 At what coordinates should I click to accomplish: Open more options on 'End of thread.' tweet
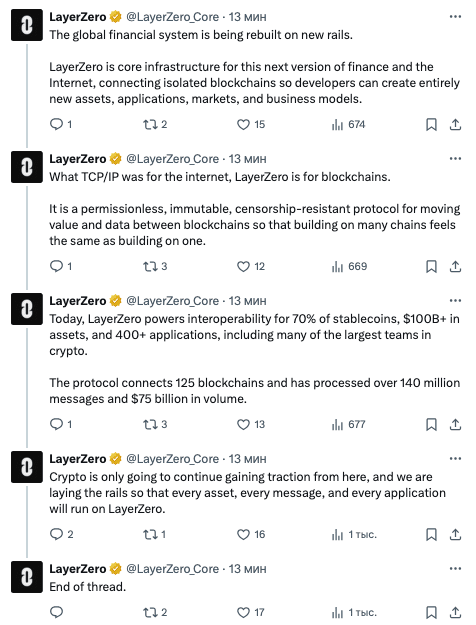[455, 569]
